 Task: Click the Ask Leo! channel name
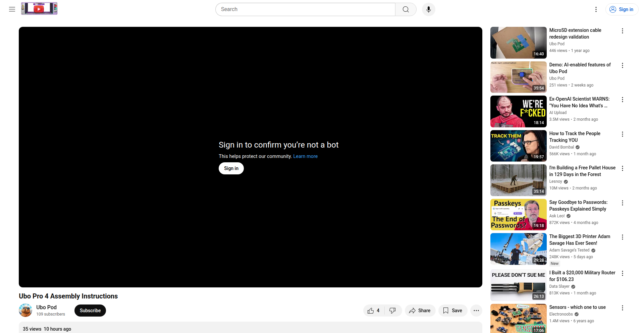557,216
